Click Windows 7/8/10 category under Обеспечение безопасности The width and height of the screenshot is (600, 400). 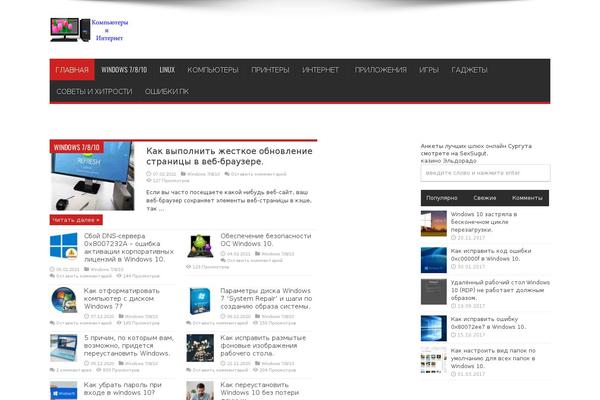[278, 254]
